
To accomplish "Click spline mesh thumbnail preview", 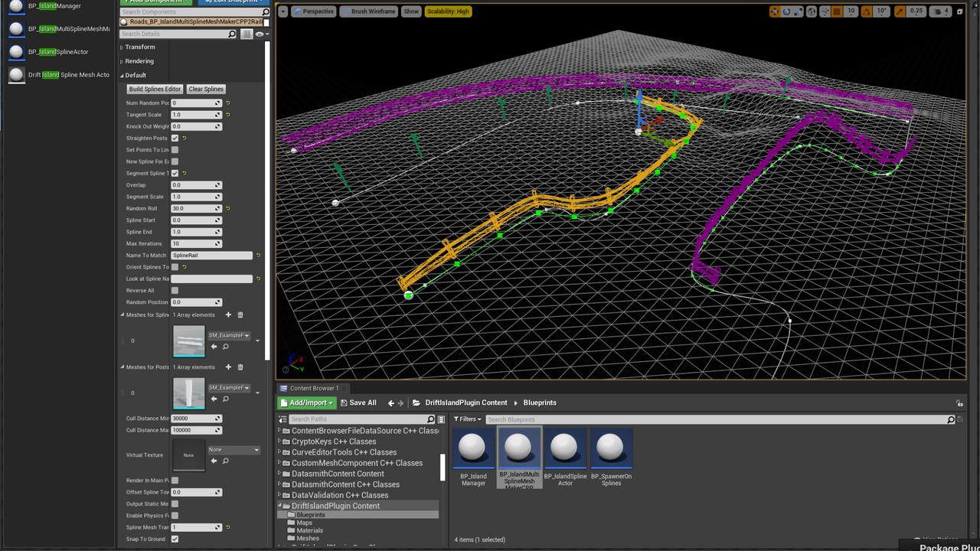I will [x=189, y=341].
